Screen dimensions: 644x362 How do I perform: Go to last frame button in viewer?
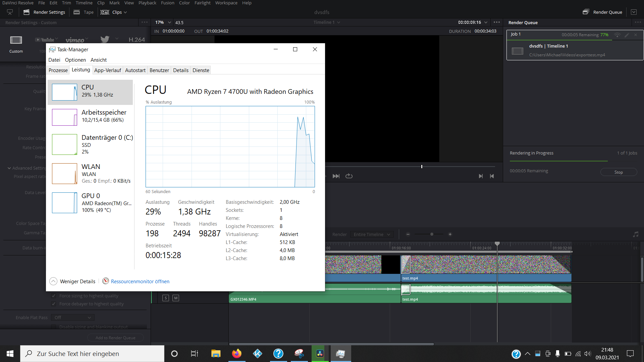click(481, 176)
